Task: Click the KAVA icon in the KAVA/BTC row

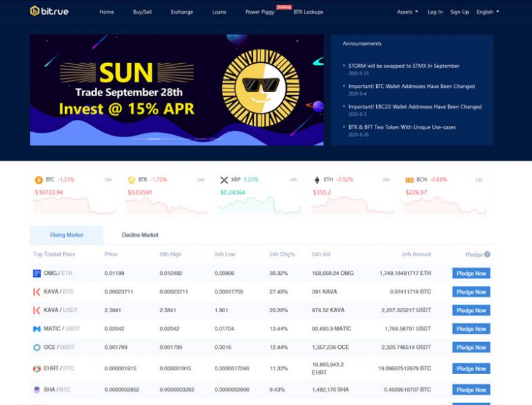Action: (x=37, y=291)
